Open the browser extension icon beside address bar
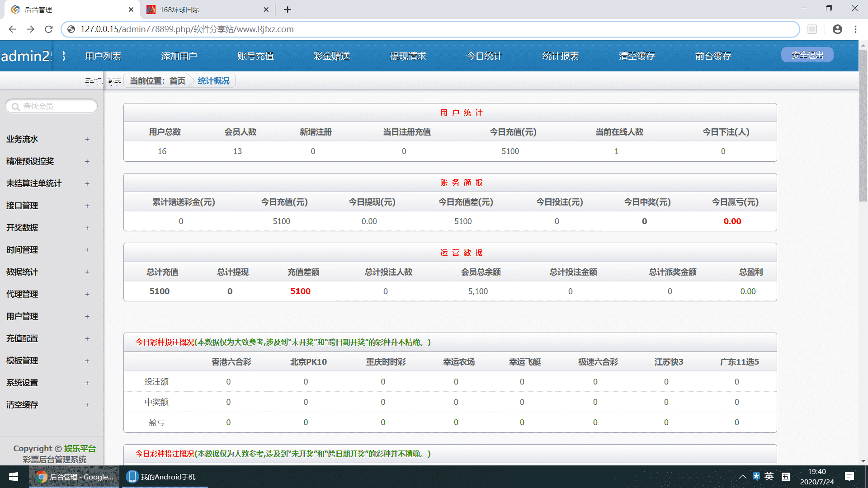 [812, 29]
